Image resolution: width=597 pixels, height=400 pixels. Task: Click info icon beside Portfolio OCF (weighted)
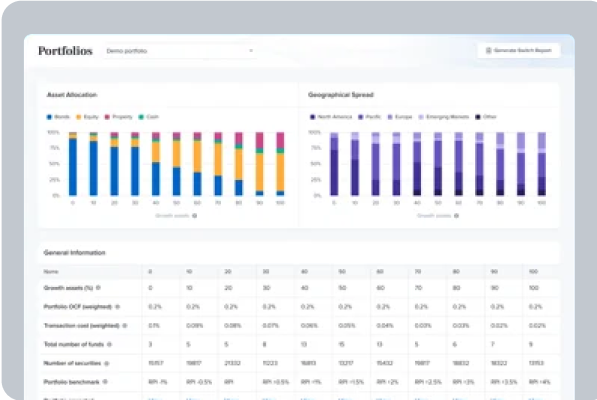117,307
